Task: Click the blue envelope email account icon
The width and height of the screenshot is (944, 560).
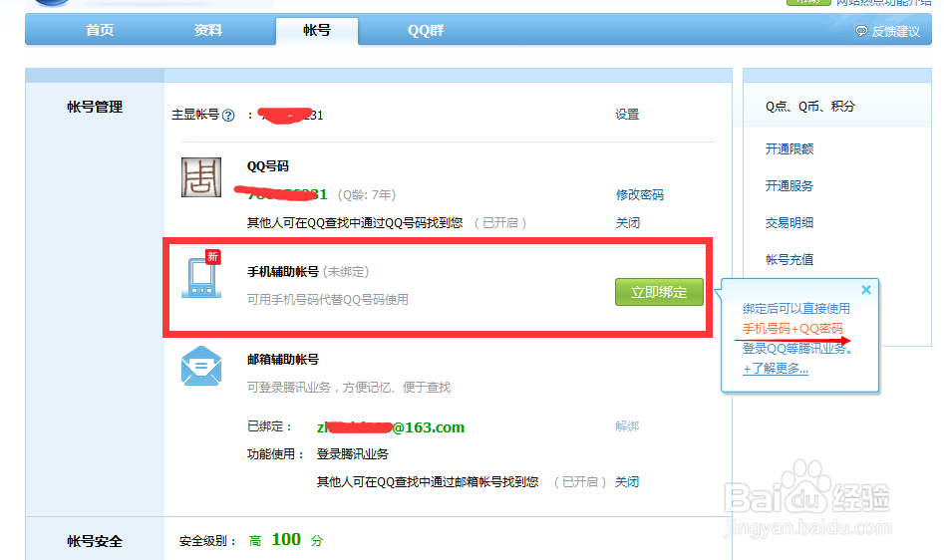Action: 201,366
